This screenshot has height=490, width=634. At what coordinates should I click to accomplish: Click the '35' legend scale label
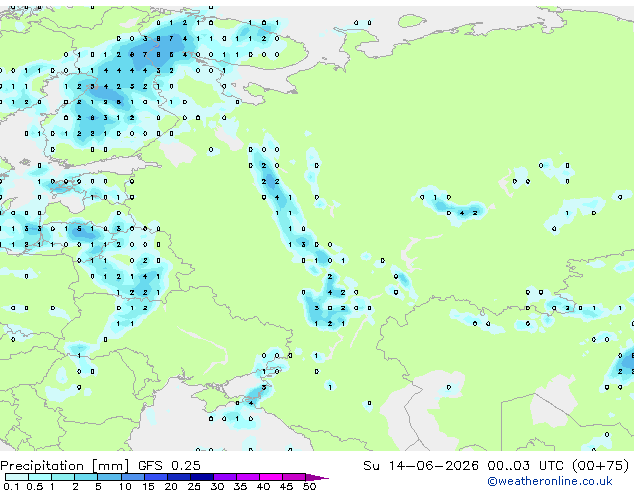click(240, 486)
